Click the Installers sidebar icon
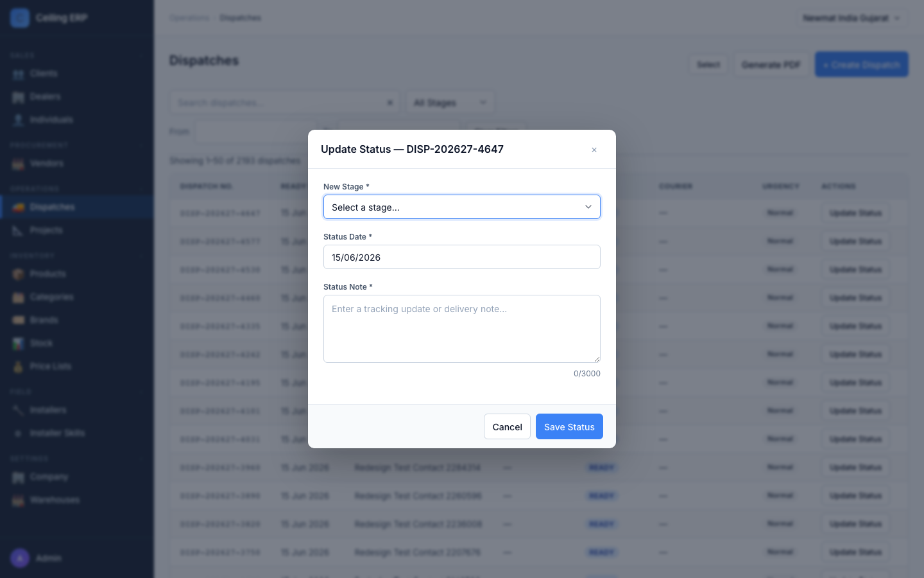This screenshot has height=578, width=924. pyautogui.click(x=18, y=410)
